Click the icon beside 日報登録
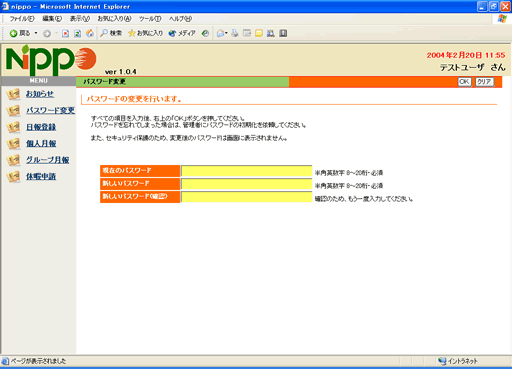The height and width of the screenshot is (369, 512). click(x=13, y=127)
